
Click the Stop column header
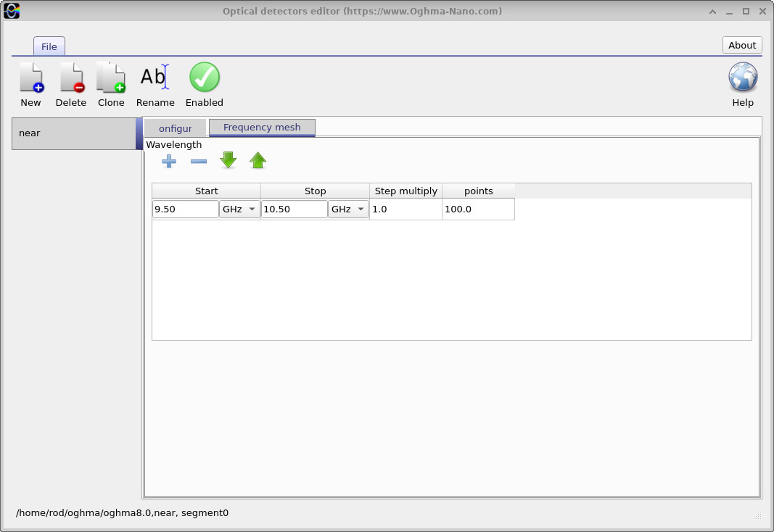click(x=315, y=191)
